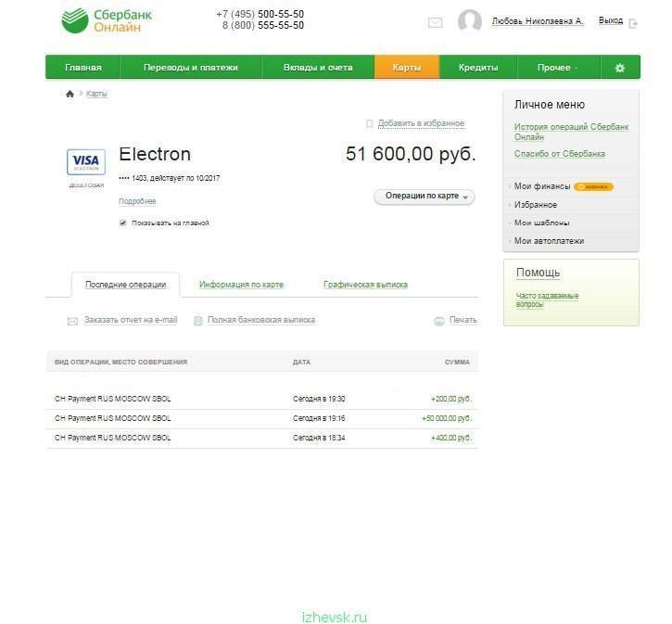Screen dimensions: 672x624
Task: Click the Подробнее link under card
Action: (x=137, y=201)
